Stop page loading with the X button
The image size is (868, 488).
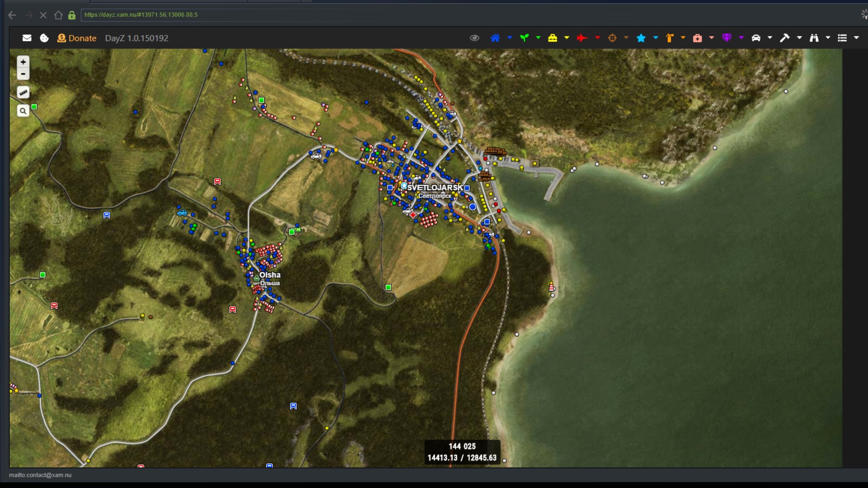[x=43, y=15]
